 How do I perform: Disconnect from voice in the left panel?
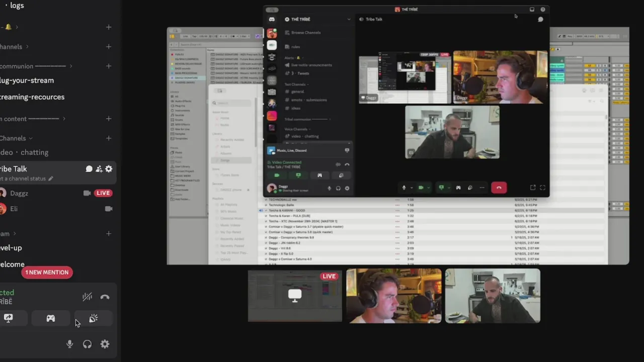click(105, 297)
